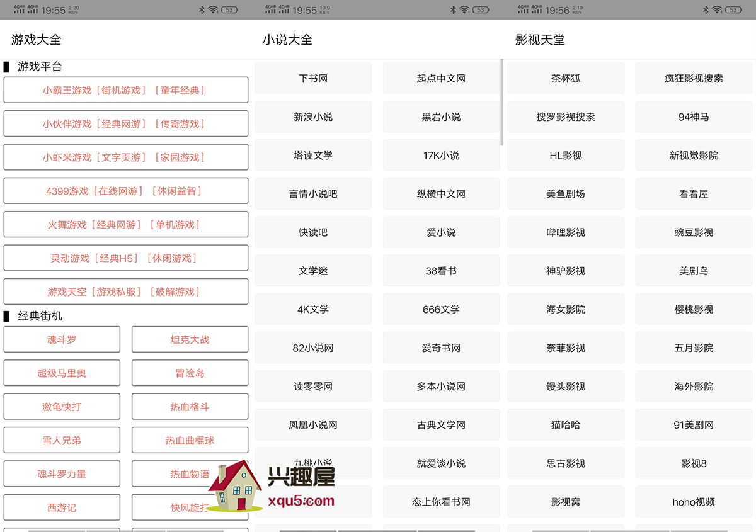Tap Wi-Fi icon in the 小说大全 status bar
This screenshot has height=532, width=756.
(x=464, y=9)
